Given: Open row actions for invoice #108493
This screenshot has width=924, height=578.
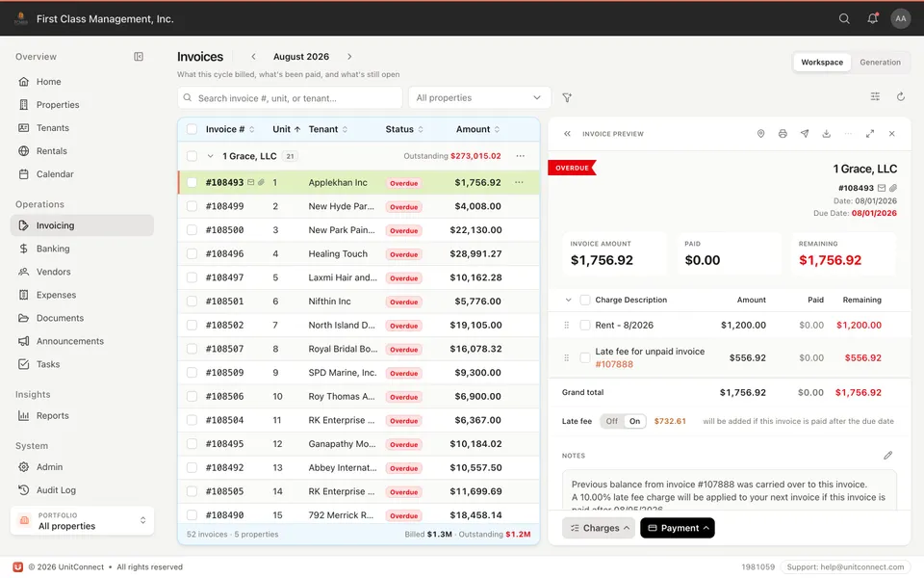Looking at the screenshot, I should pyautogui.click(x=519, y=182).
